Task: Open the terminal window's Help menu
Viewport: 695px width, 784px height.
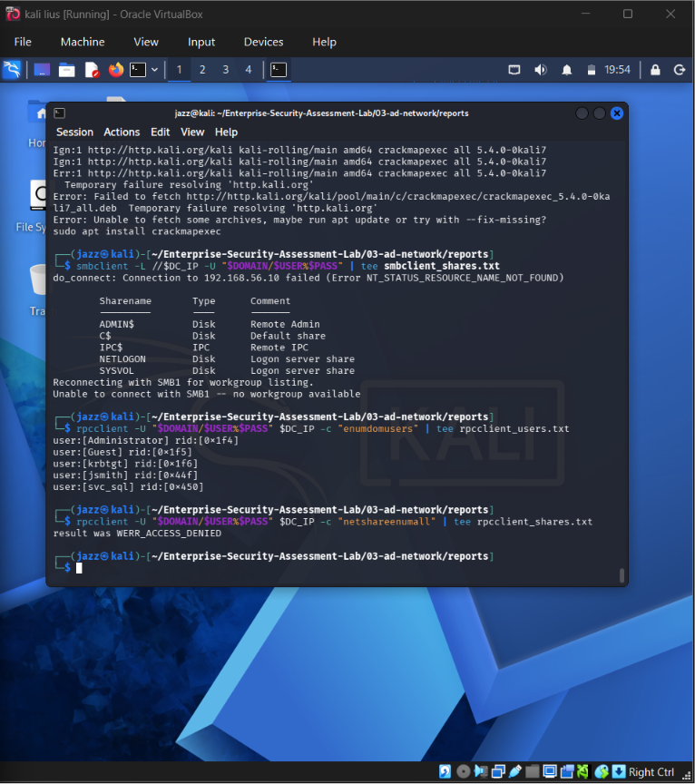Action: [x=226, y=132]
